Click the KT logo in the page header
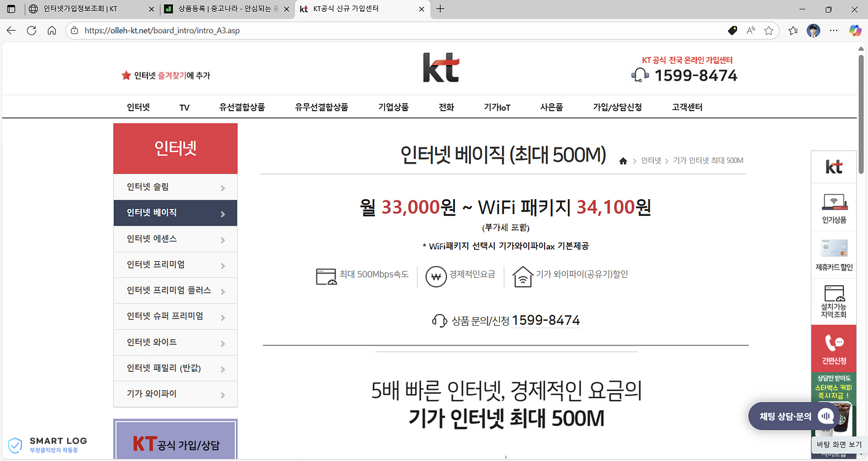 [x=441, y=68]
